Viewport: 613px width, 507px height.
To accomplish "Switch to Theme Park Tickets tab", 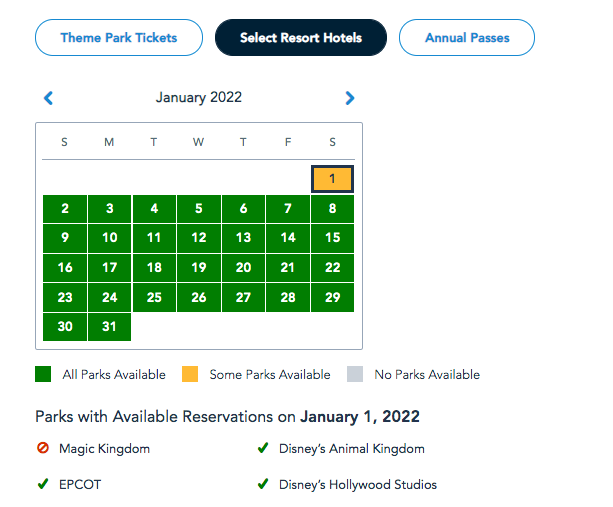I will pyautogui.click(x=119, y=38).
